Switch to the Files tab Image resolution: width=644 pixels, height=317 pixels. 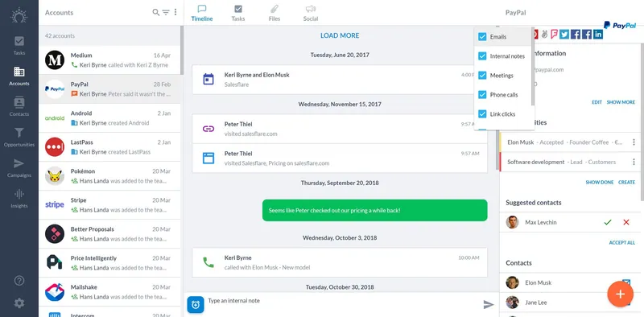[x=275, y=13]
